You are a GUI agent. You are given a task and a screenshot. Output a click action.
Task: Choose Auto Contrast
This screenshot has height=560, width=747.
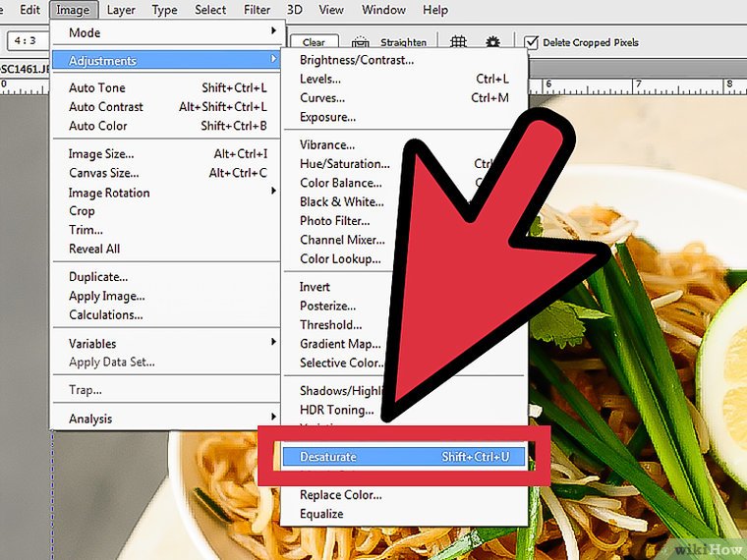coord(166,107)
